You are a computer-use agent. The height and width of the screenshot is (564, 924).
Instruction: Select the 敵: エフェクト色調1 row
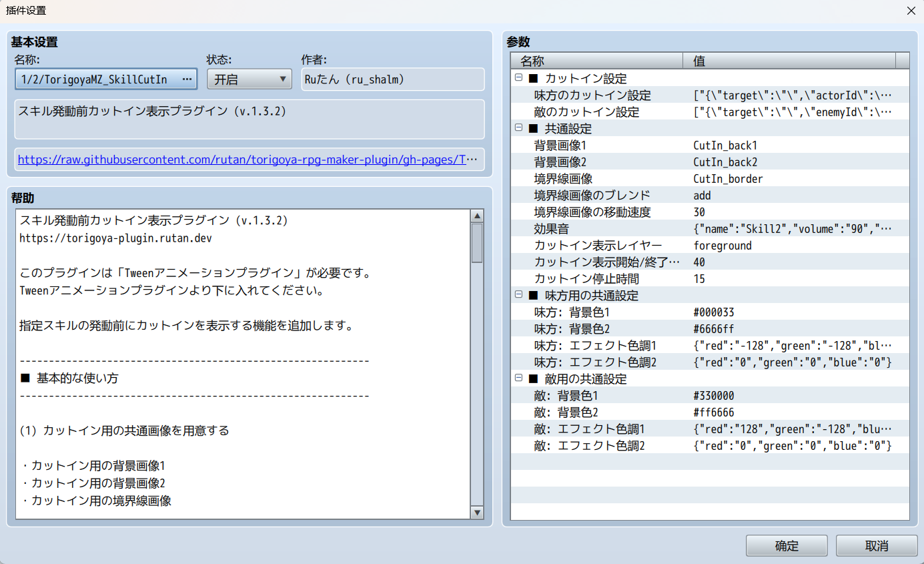[710, 429]
